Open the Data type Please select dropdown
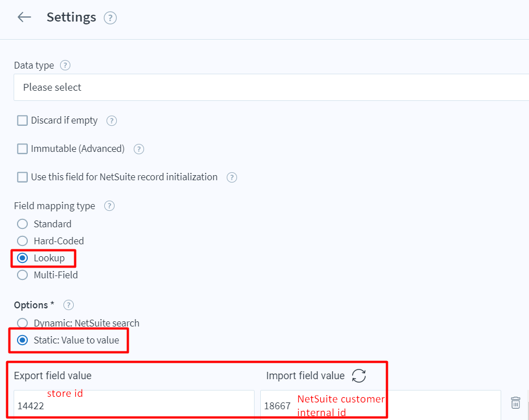The height and width of the screenshot is (420, 529). [x=271, y=87]
